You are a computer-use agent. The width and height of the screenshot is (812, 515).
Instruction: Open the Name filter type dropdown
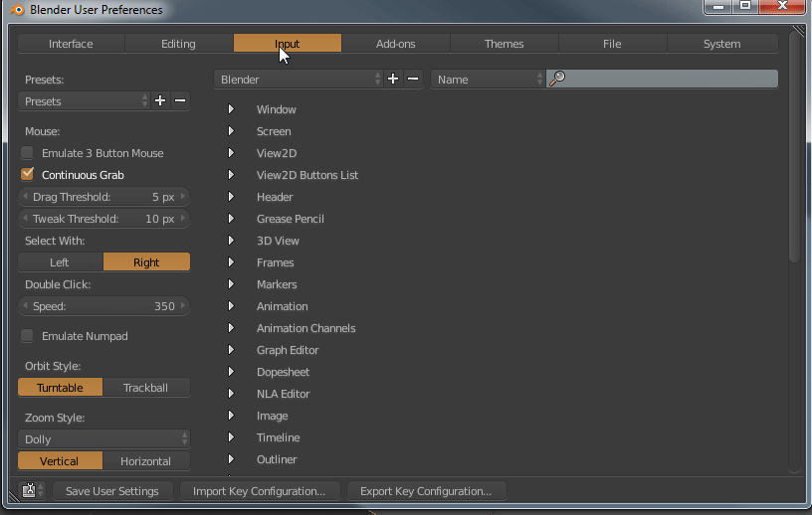(488, 79)
